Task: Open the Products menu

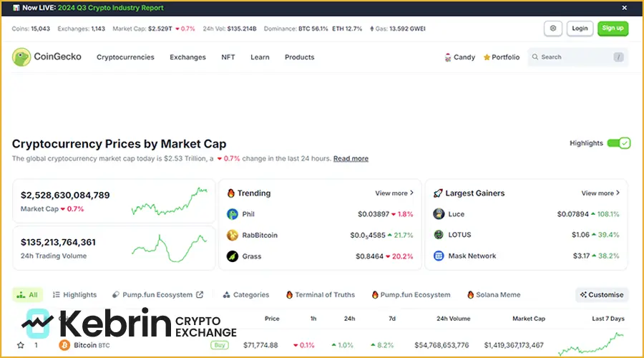Action: (x=299, y=57)
